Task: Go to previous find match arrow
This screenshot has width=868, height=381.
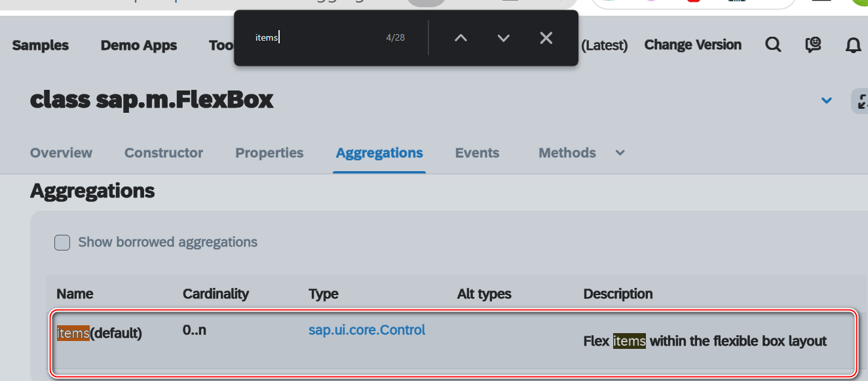Action: coord(461,38)
